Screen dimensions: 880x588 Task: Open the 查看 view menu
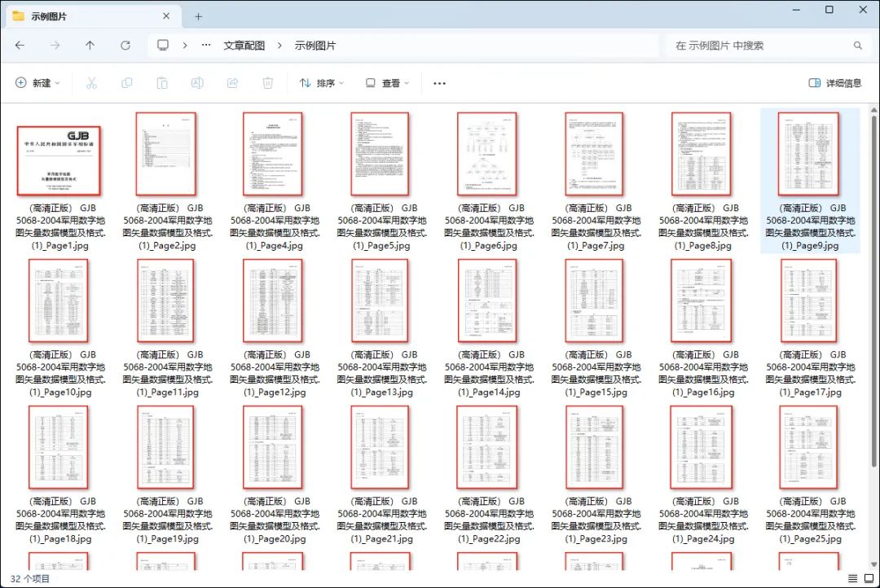pos(387,83)
